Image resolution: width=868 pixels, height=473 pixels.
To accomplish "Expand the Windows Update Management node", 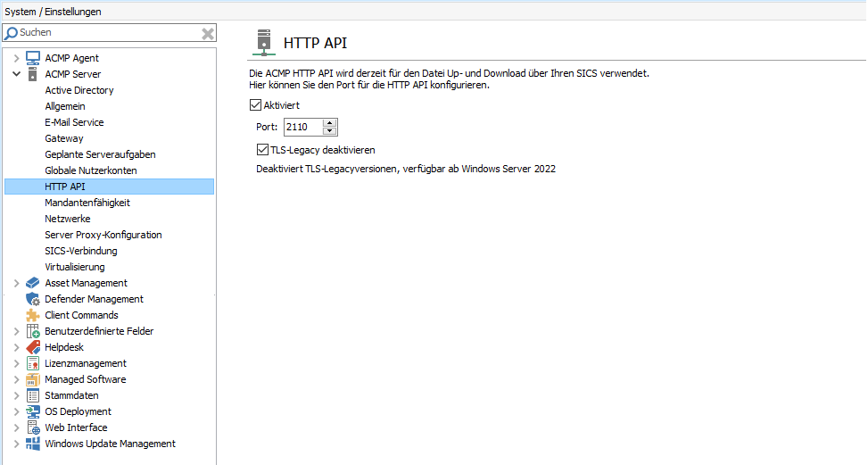I will (x=16, y=444).
